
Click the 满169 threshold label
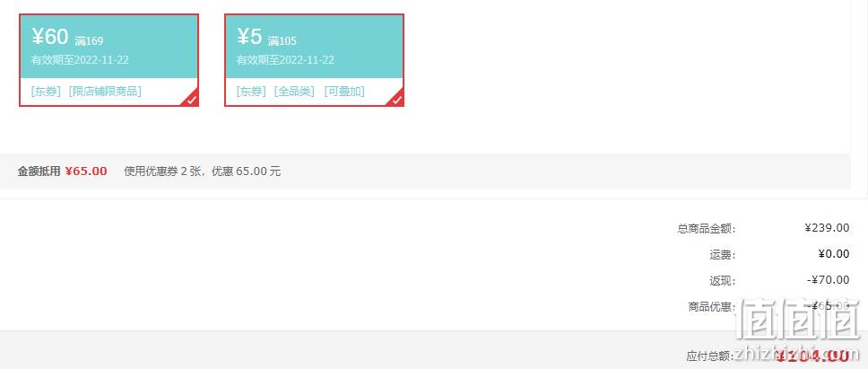[89, 41]
